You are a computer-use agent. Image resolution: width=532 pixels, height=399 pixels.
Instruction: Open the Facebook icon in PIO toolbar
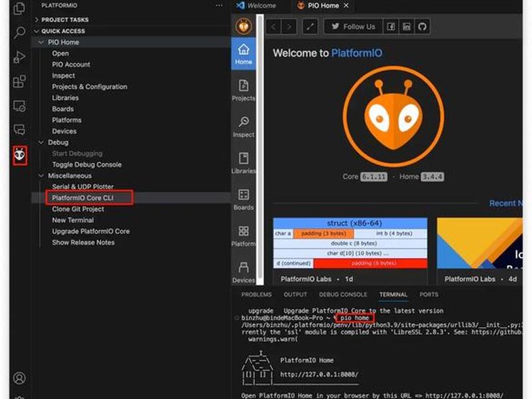click(x=390, y=27)
